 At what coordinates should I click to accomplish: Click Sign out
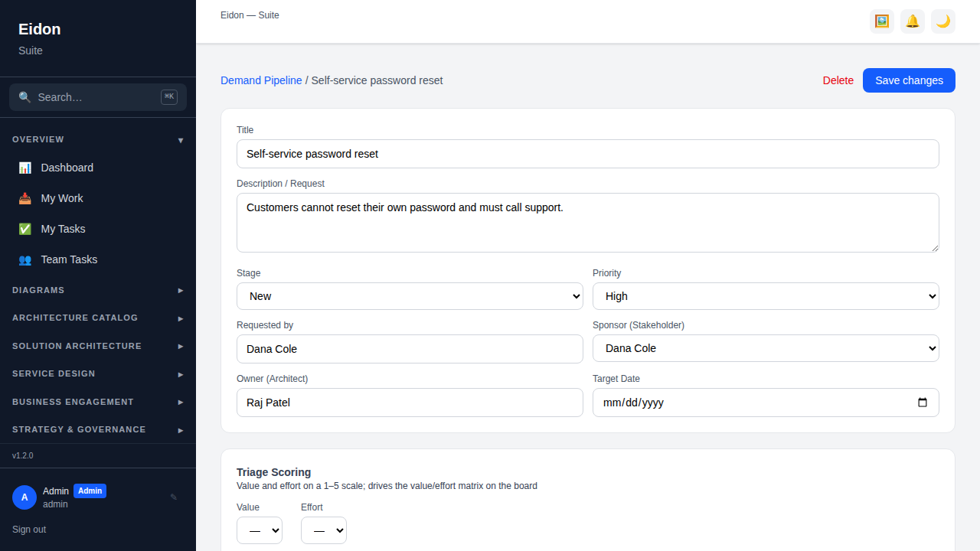(29, 530)
